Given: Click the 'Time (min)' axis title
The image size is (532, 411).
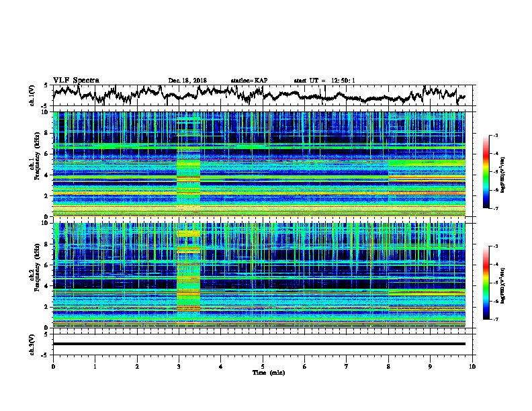Looking at the screenshot, I should click(269, 373).
